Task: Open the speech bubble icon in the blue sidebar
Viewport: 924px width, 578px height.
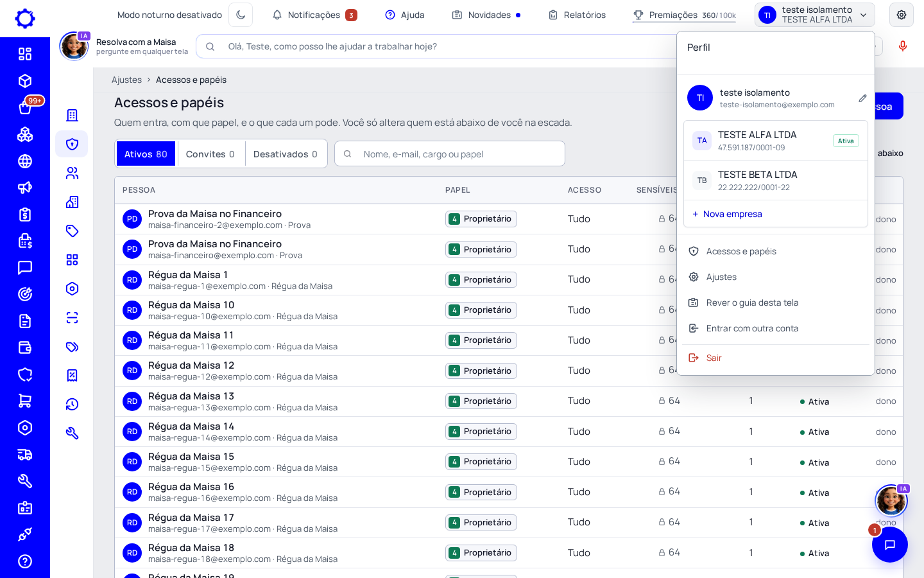Action: click(25, 268)
